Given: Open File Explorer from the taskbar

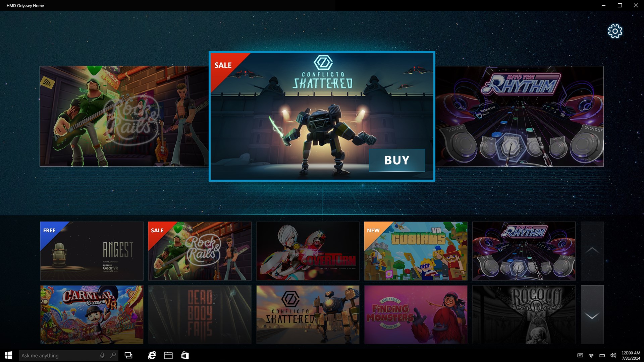Looking at the screenshot, I should [168, 355].
